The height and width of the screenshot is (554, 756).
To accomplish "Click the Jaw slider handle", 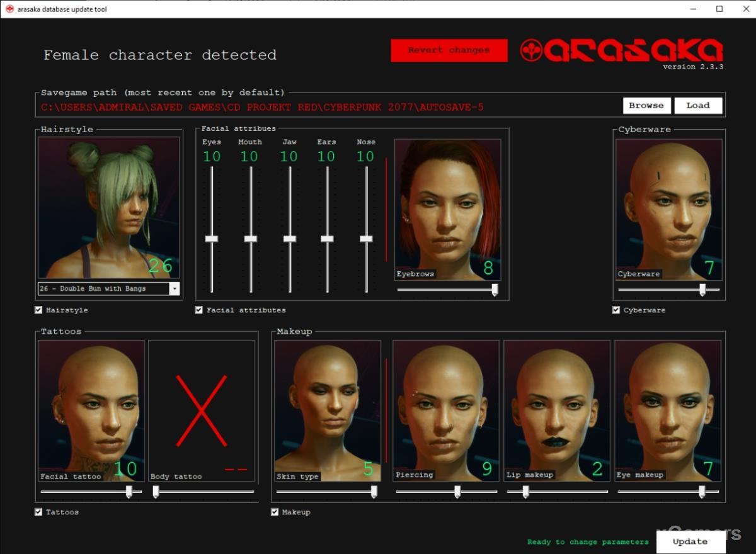I will coord(290,239).
